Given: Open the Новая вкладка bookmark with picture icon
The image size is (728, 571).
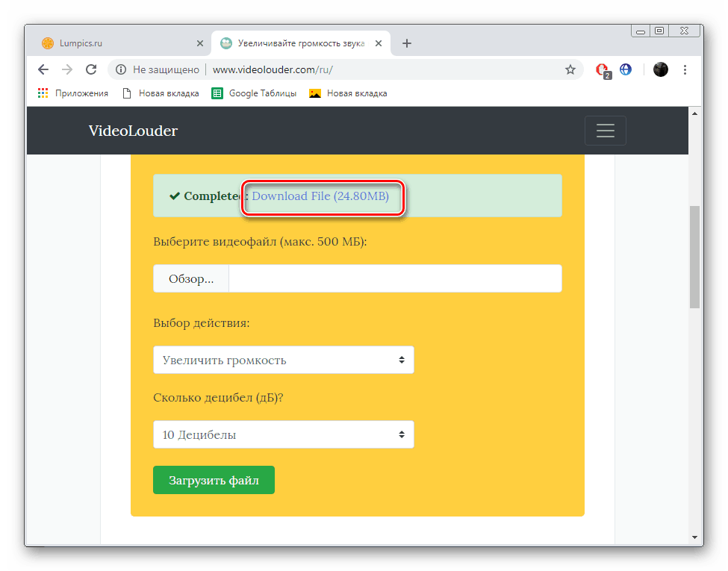Looking at the screenshot, I should click(348, 93).
